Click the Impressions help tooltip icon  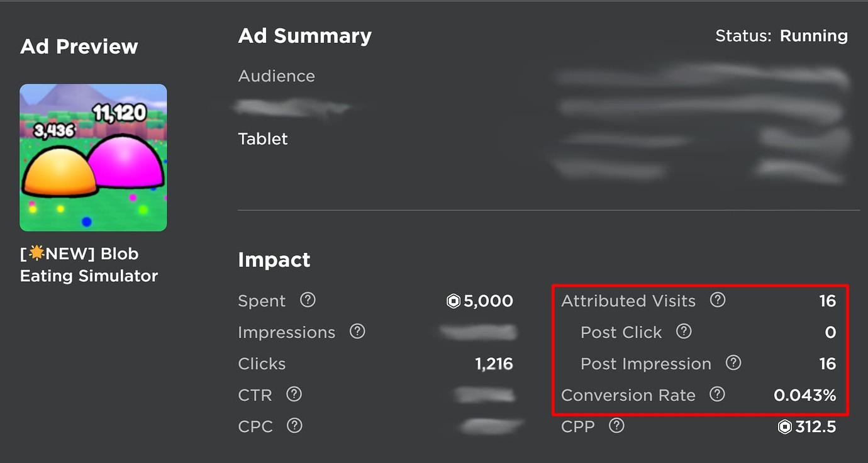click(x=357, y=331)
